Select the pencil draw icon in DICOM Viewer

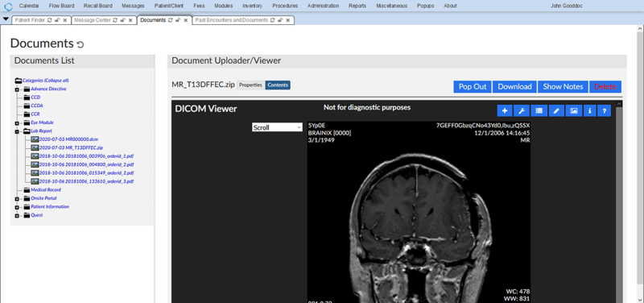(556, 110)
